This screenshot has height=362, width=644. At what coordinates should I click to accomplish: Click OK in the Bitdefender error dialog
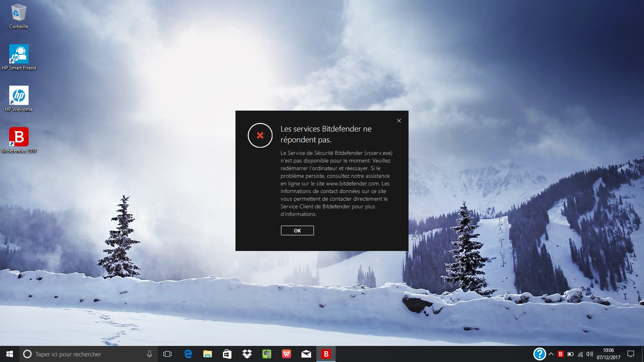coord(297,230)
